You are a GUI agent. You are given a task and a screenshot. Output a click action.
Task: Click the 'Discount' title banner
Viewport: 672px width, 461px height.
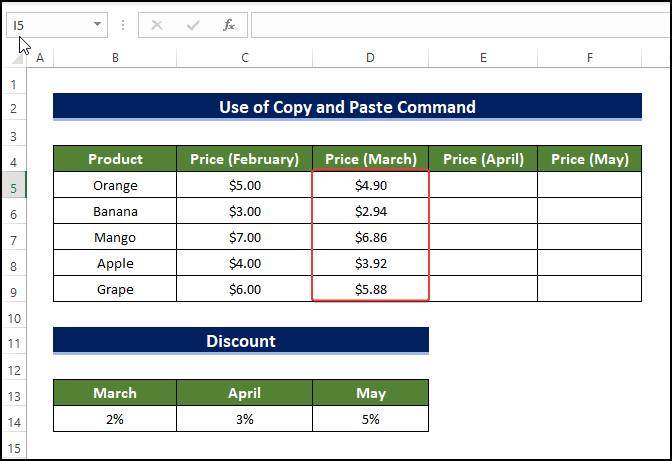point(241,341)
